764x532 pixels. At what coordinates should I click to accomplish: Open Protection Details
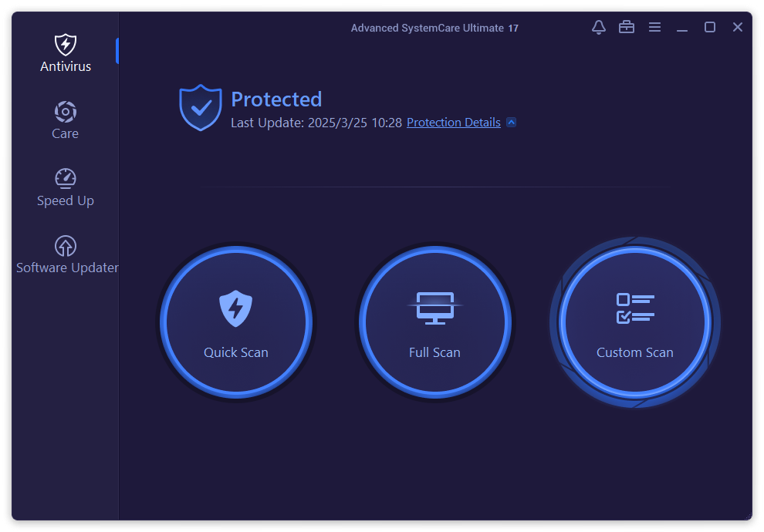(x=454, y=122)
